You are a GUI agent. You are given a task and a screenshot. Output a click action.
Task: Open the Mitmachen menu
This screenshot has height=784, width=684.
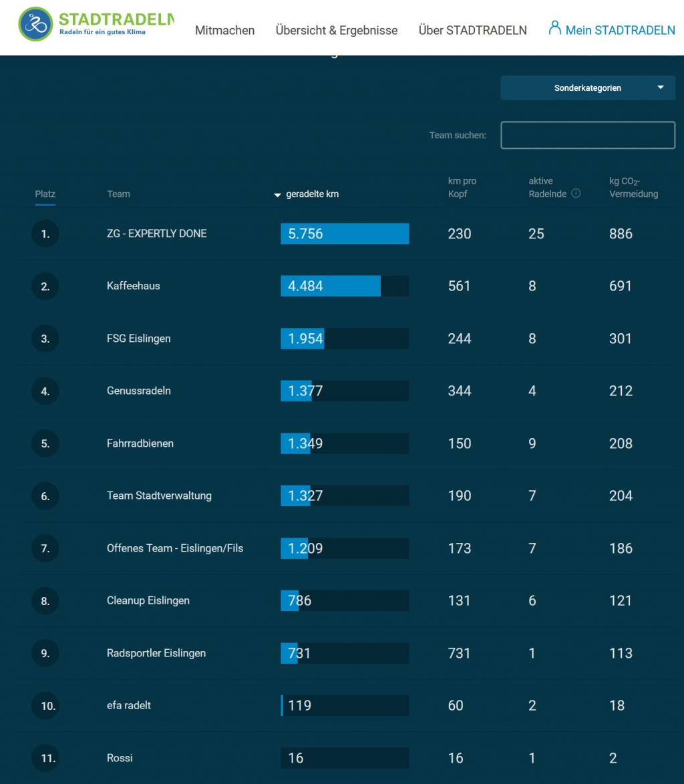pyautogui.click(x=224, y=30)
